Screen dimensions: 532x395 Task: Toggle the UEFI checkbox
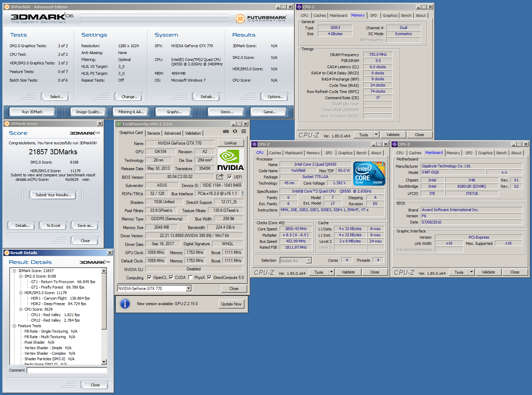pos(230,177)
